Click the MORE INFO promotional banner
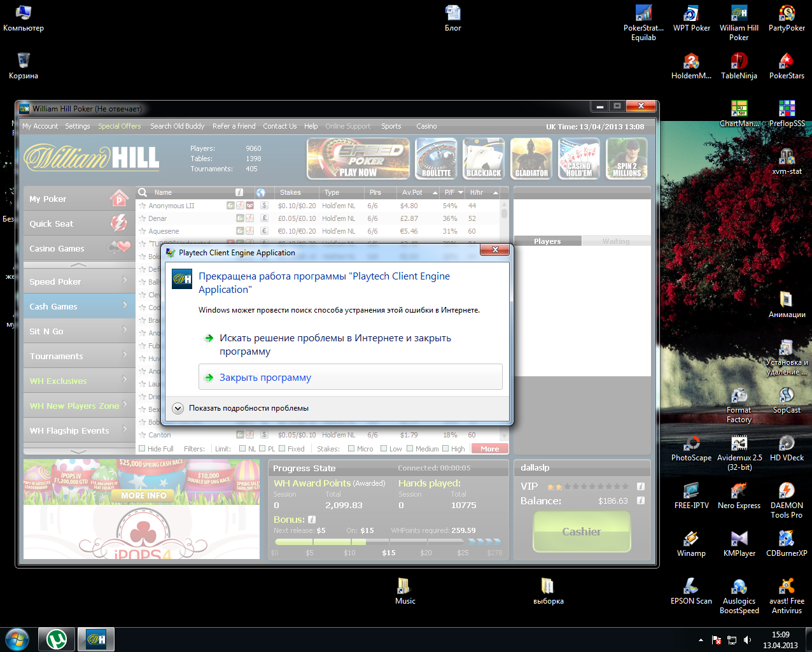Viewport: 812px width, 652px height. coord(144,495)
